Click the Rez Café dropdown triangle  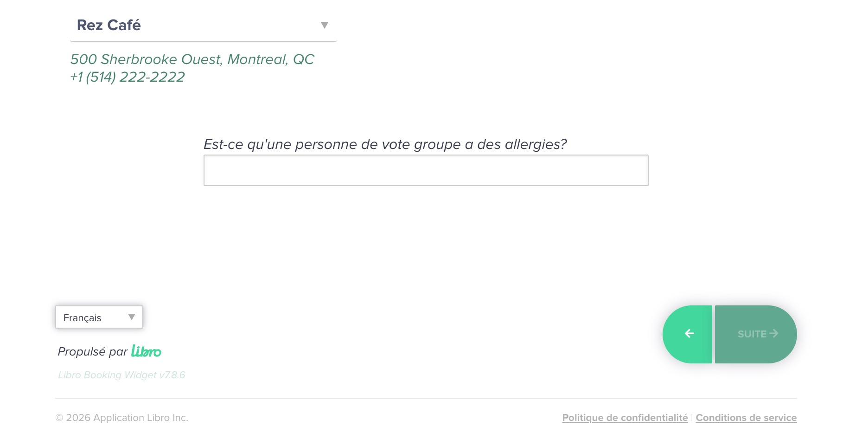[x=325, y=25]
